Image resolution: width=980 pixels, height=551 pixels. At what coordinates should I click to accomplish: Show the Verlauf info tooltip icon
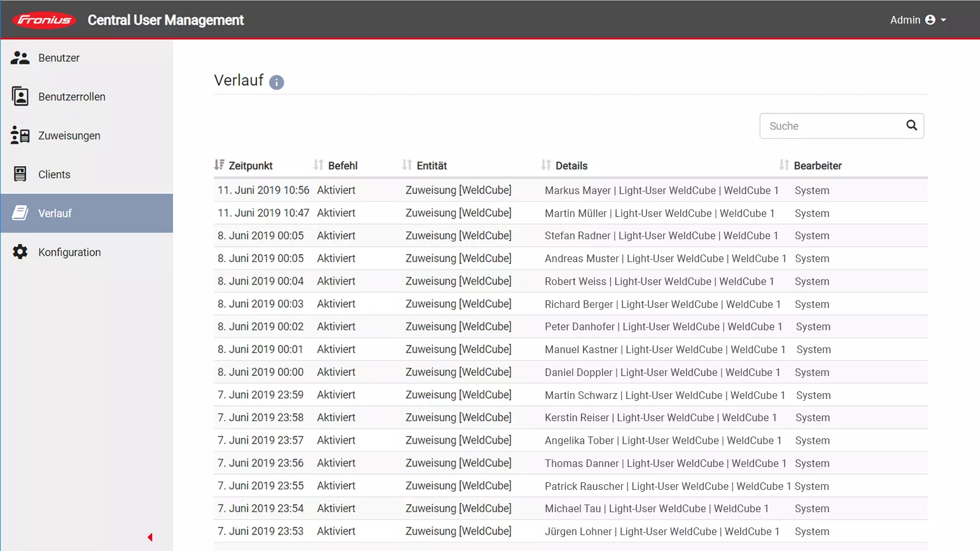pos(276,82)
